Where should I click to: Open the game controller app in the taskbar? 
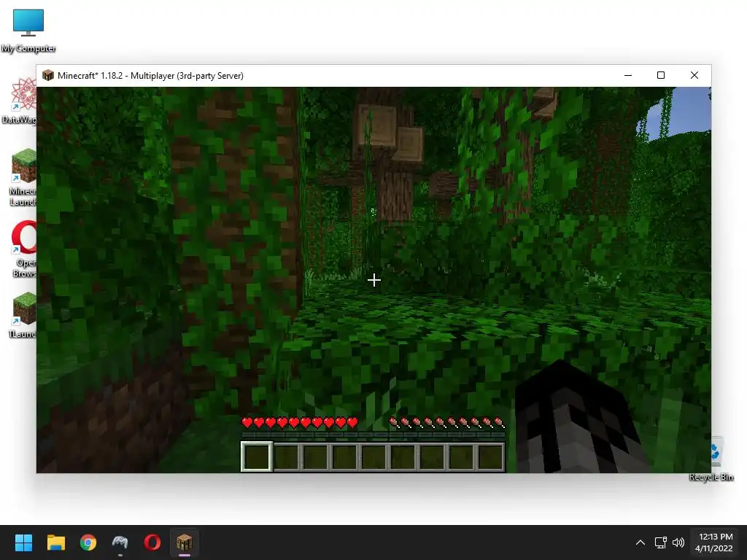[x=120, y=542]
